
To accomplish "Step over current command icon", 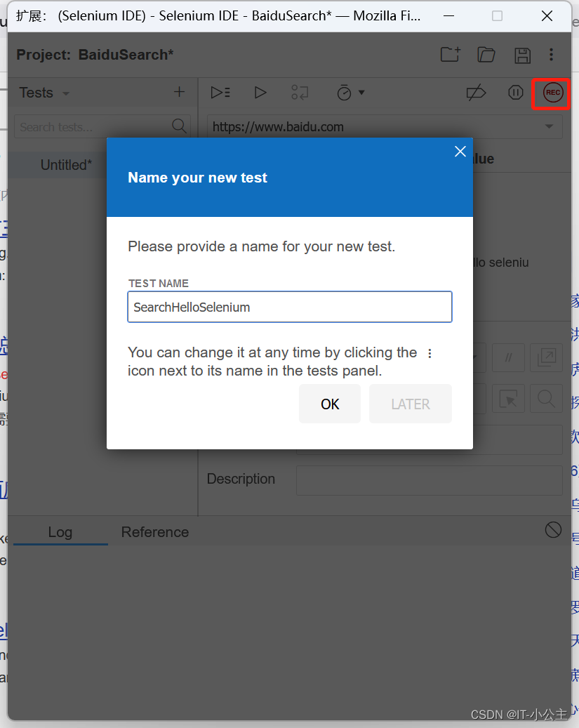I will tap(300, 93).
